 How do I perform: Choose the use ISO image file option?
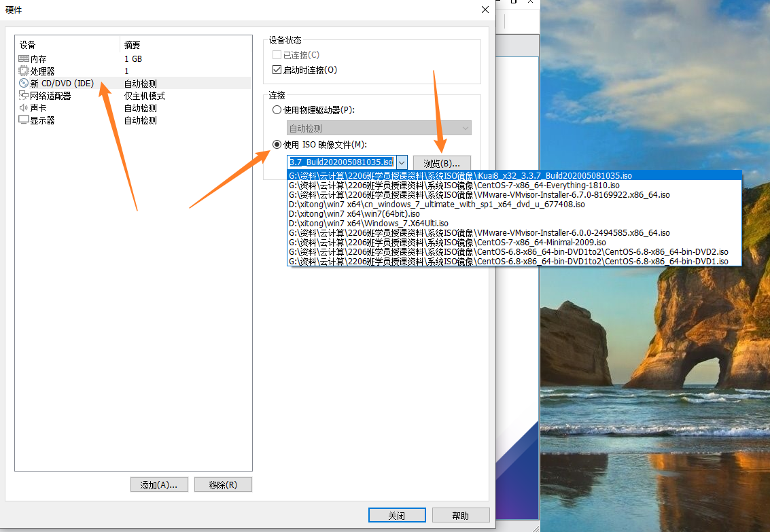pos(277,144)
